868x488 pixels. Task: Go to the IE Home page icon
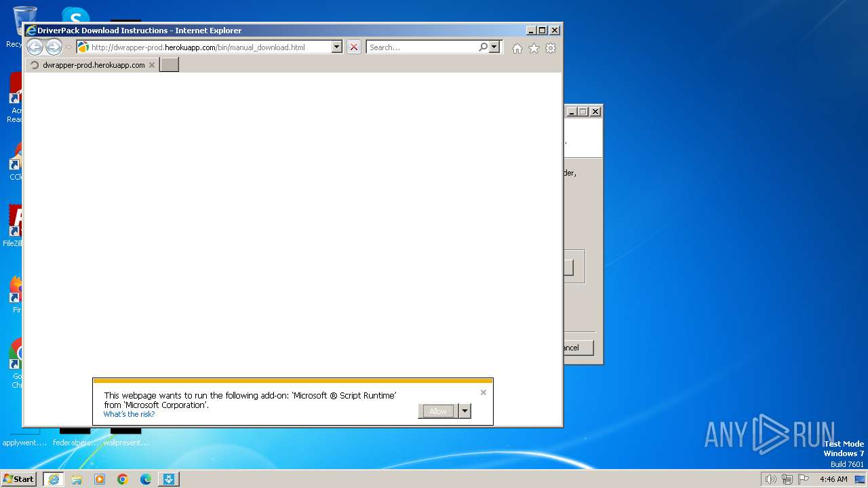pos(517,48)
